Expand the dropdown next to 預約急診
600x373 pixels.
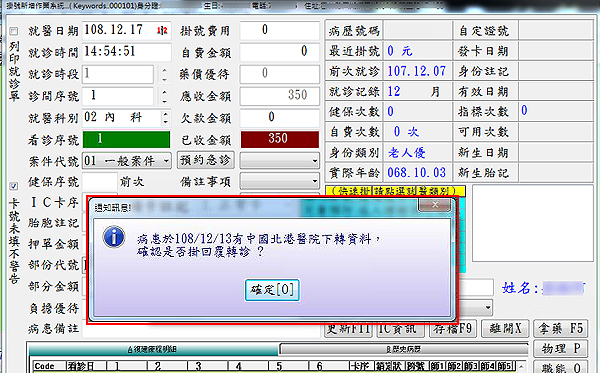pos(315,161)
